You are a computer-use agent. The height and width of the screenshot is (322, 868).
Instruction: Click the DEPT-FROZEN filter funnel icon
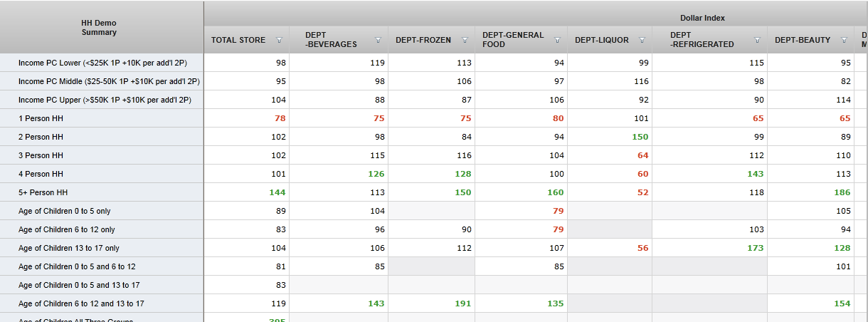465,41
